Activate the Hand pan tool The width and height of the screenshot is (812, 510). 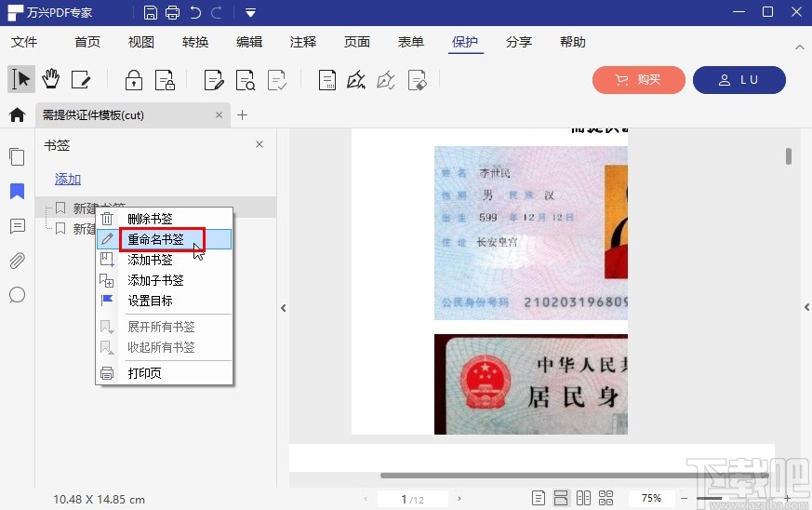coord(51,79)
